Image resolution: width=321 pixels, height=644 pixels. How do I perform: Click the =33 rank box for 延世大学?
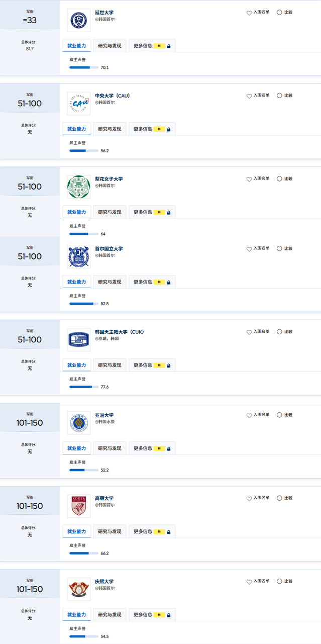(x=30, y=21)
